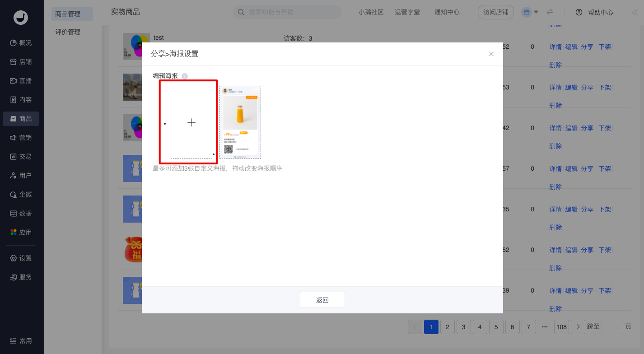Viewport: 644px width, 354px height.
Task: Click the help center question icon
Action: point(579,13)
